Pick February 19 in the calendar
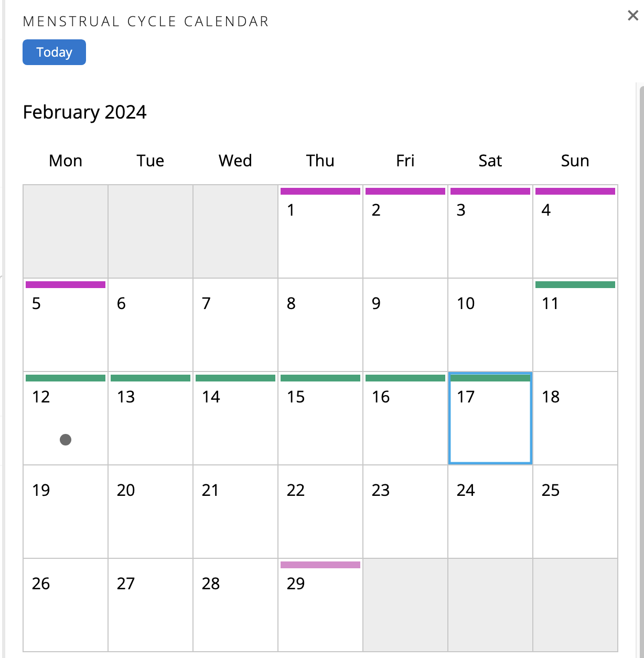The height and width of the screenshot is (658, 644). click(66, 512)
